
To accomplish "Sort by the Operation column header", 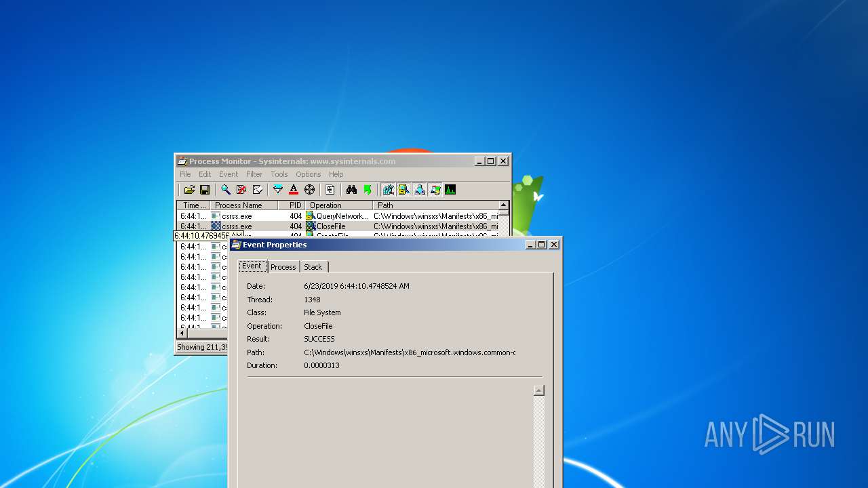I will tap(338, 205).
